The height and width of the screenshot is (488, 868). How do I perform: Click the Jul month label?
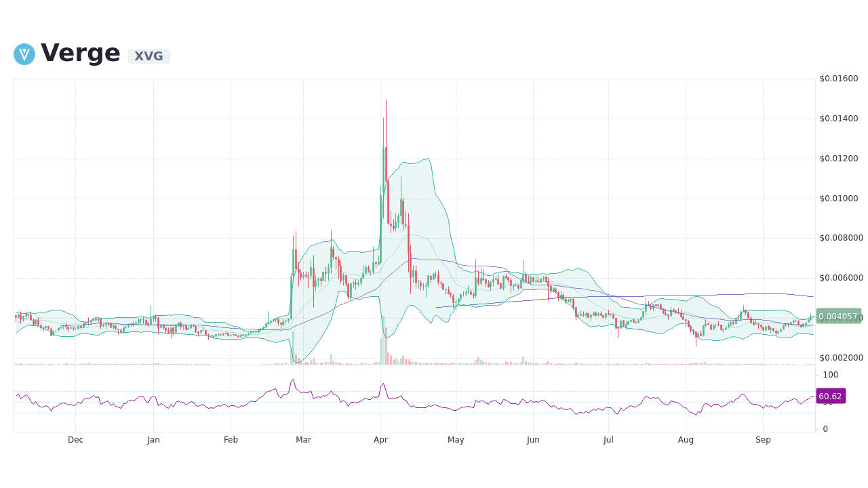[608, 440]
